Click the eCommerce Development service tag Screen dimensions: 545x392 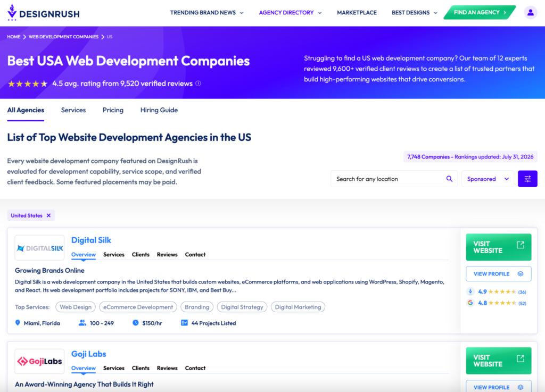138,307
